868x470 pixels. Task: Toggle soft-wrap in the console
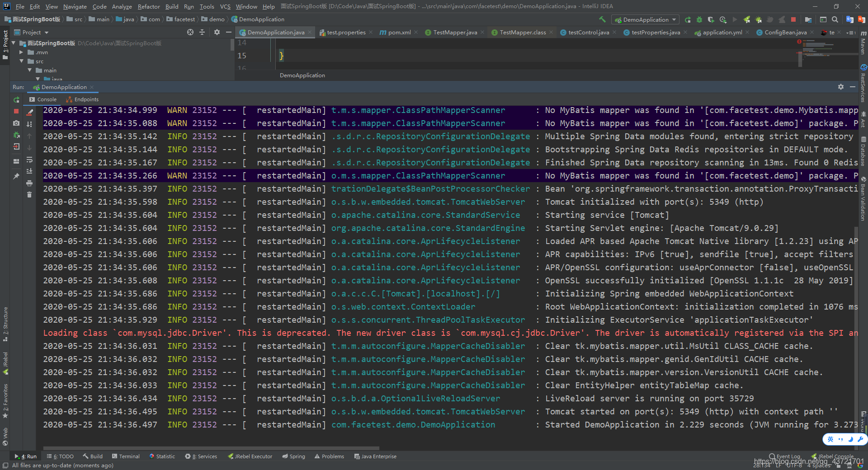tap(29, 160)
